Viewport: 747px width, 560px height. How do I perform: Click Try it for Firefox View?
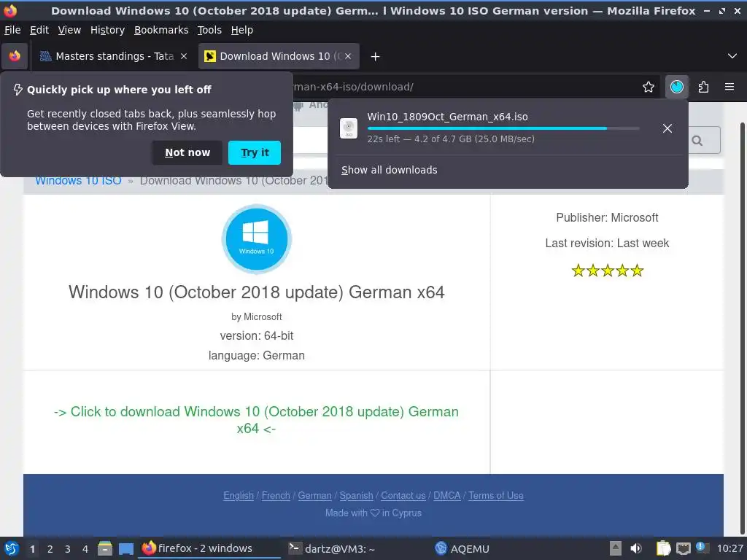click(255, 152)
